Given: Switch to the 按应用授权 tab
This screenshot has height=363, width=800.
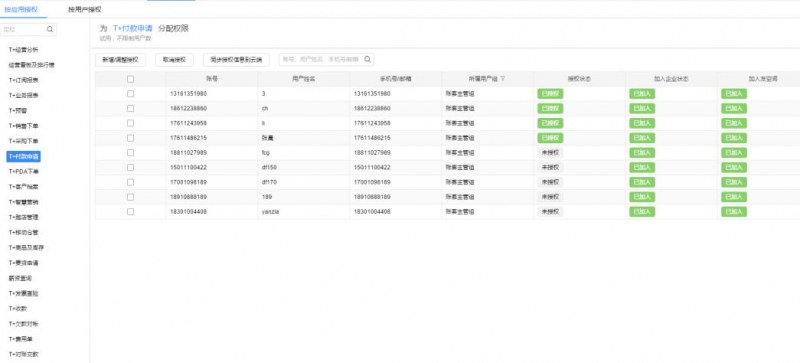Looking at the screenshot, I should [x=21, y=9].
